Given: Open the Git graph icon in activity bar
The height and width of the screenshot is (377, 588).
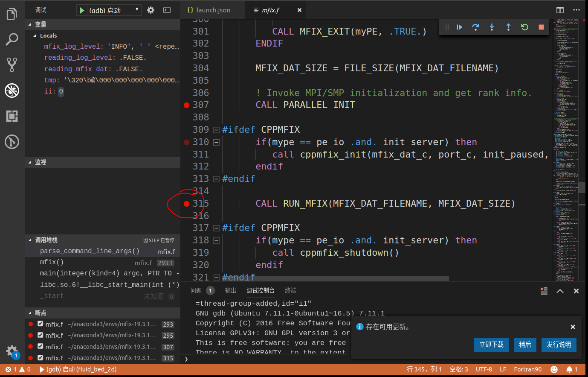Looking at the screenshot, I should [x=12, y=141].
